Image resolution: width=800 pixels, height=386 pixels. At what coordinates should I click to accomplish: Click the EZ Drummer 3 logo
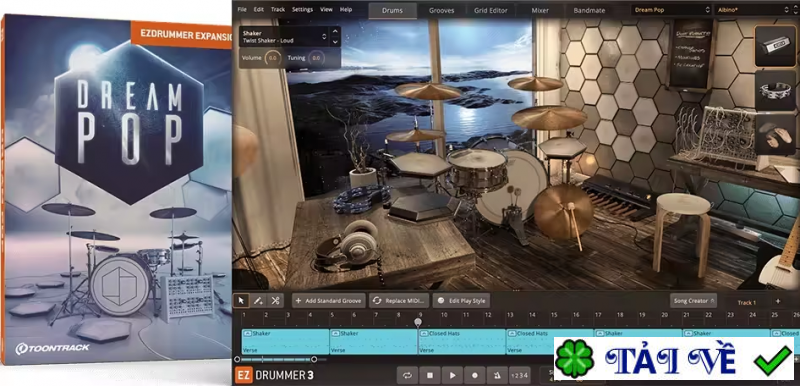tap(274, 375)
